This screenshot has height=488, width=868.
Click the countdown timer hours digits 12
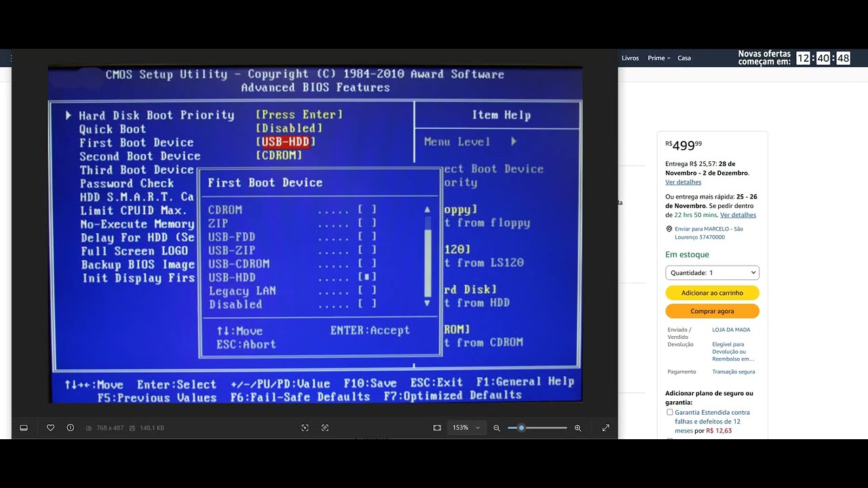[x=804, y=58]
